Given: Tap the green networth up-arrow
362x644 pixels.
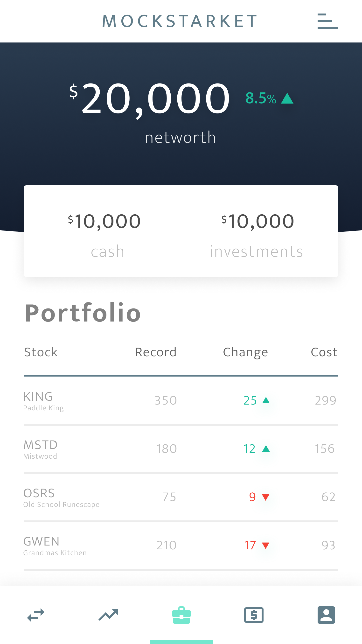Looking at the screenshot, I should click(x=287, y=98).
